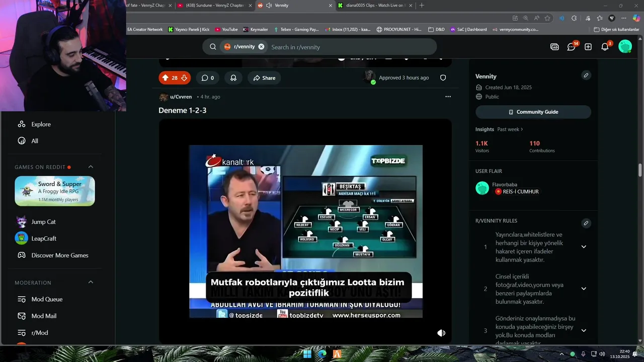644x362 pixels.
Task: Open the Community Guide
Action: click(x=533, y=112)
